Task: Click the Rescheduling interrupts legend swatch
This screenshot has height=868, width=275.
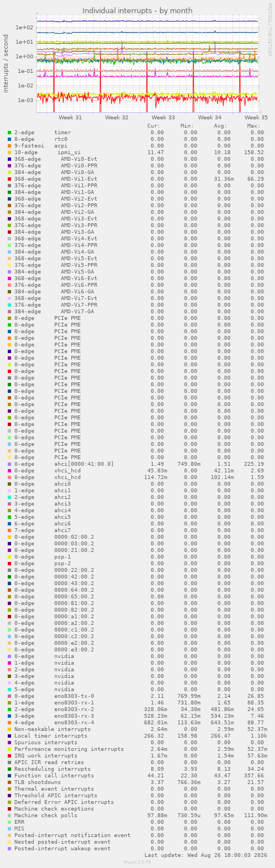Action: tap(9, 769)
